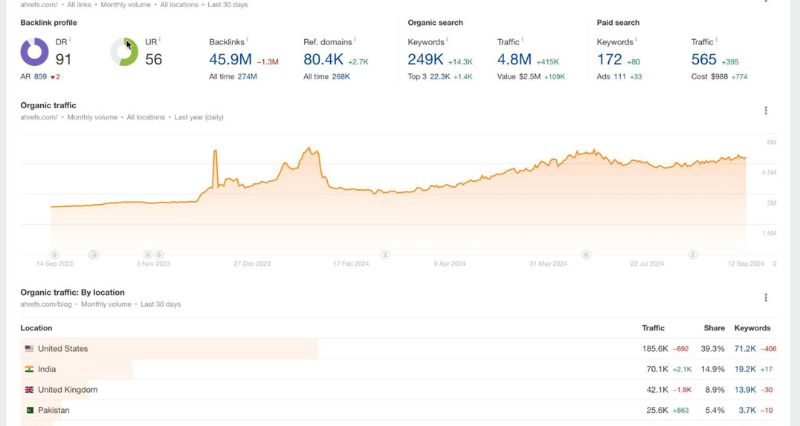Open All locations dropdown under Organic traffic chart title
The width and height of the screenshot is (800, 426).
[x=146, y=117]
